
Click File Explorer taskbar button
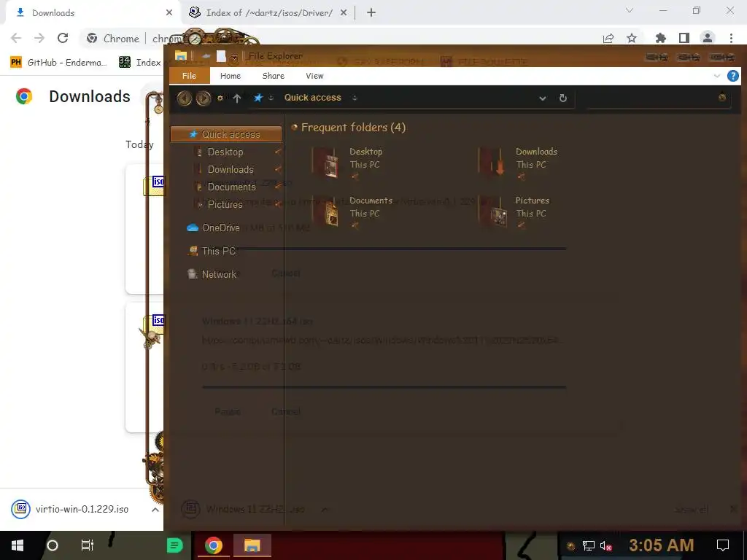tap(252, 545)
